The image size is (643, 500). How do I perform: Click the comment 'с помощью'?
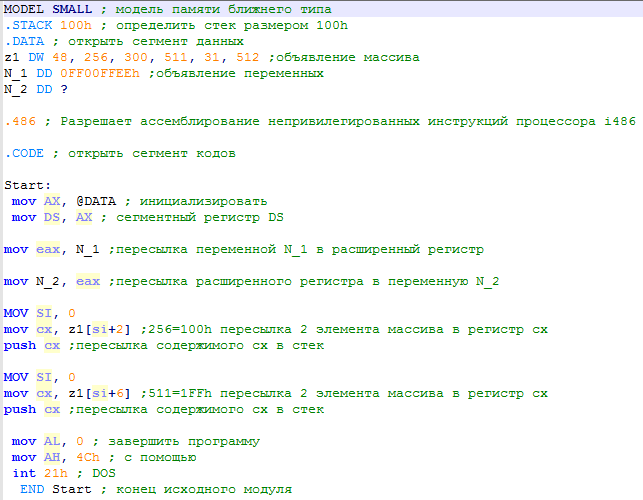pyautogui.click(x=160, y=457)
